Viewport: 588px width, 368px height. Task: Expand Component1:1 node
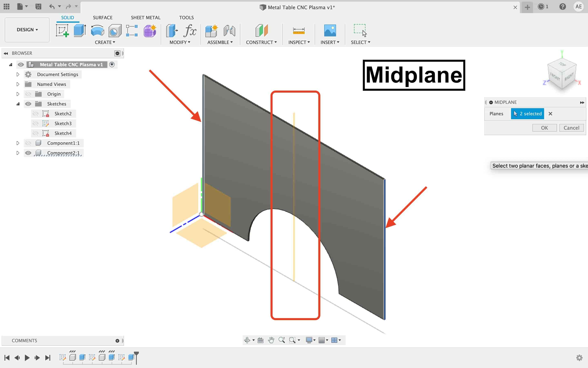[x=18, y=143]
